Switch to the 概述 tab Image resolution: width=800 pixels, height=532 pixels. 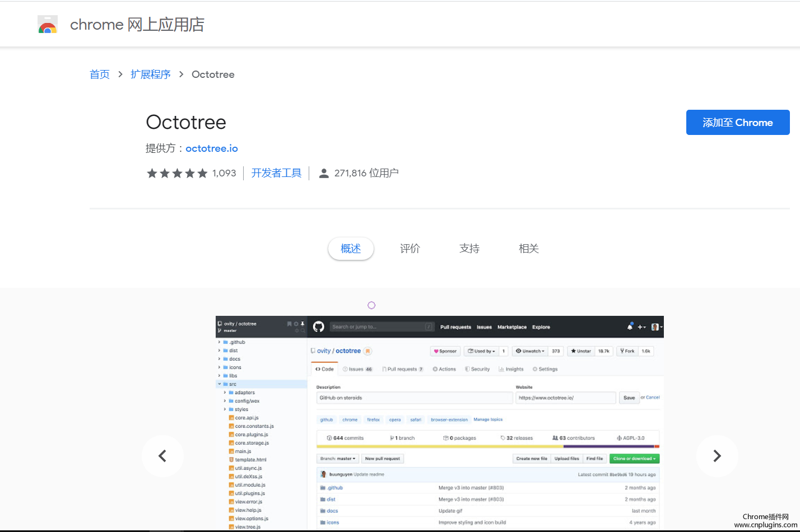[x=351, y=249]
